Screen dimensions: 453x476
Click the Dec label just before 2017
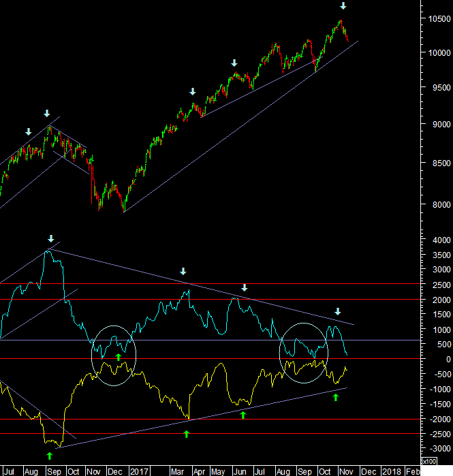(114, 471)
